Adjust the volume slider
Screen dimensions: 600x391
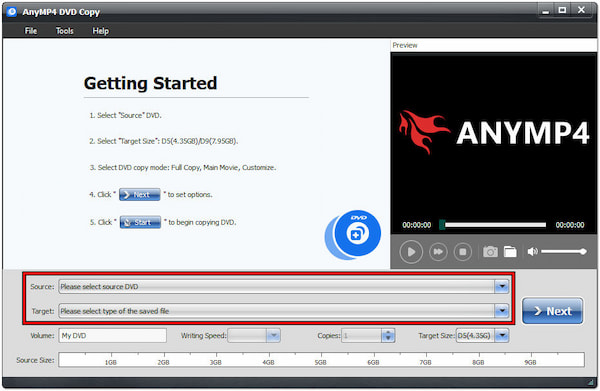tap(564, 251)
